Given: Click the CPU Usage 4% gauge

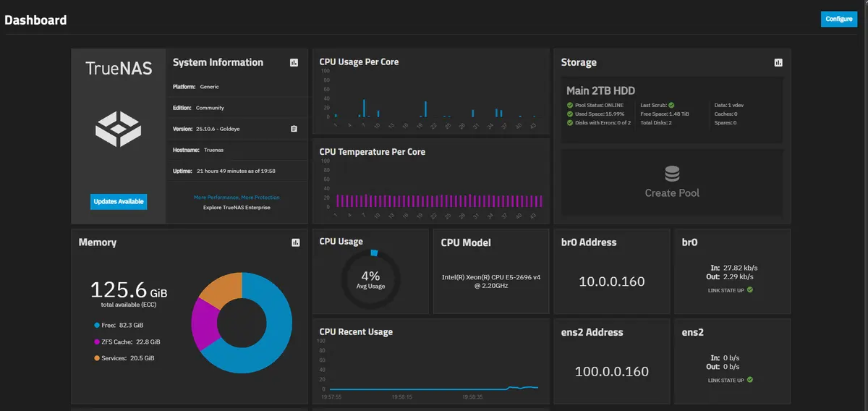Looking at the screenshot, I should pyautogui.click(x=370, y=279).
